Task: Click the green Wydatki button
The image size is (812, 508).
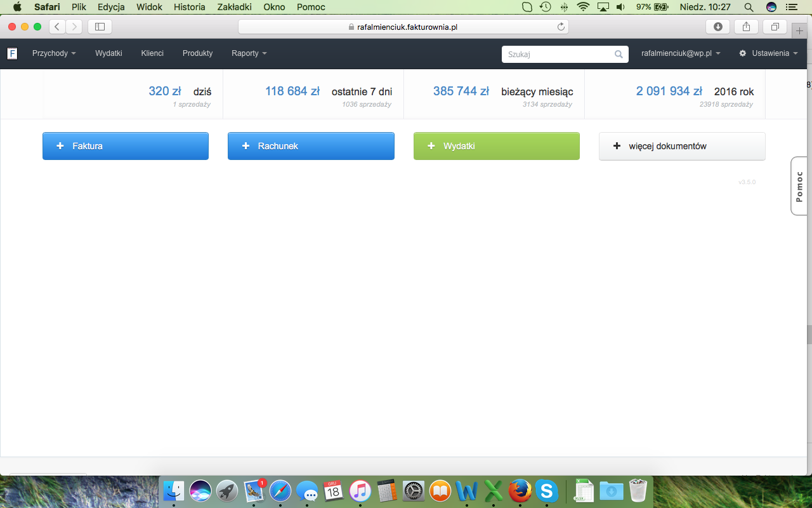Action: [496, 146]
